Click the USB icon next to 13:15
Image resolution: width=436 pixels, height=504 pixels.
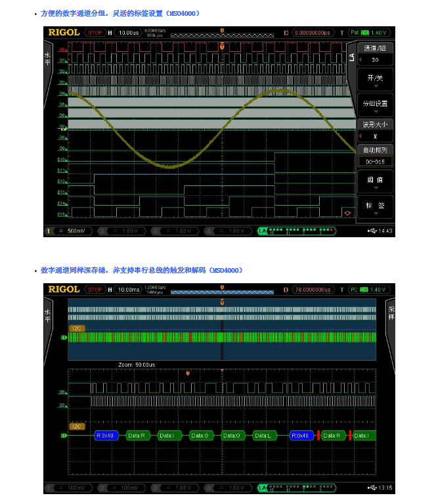pyautogui.click(x=373, y=488)
